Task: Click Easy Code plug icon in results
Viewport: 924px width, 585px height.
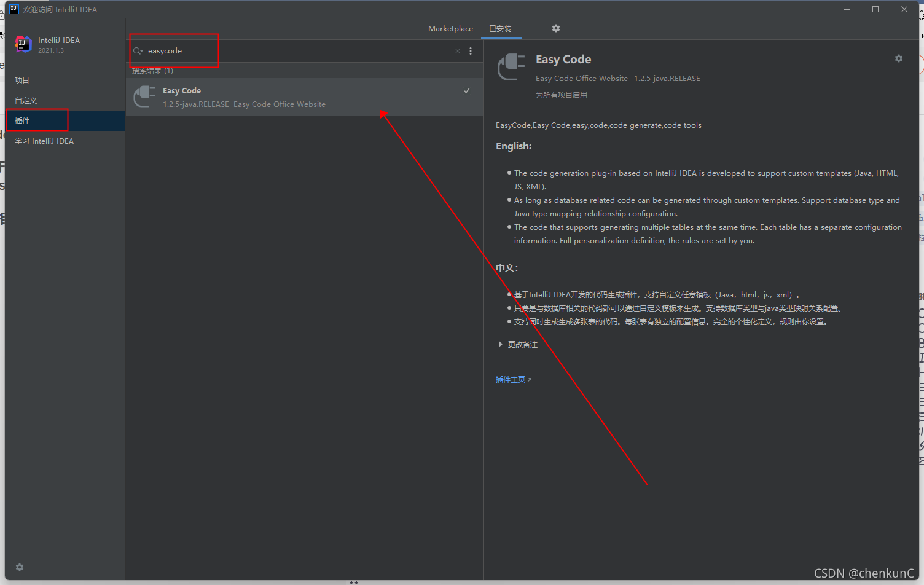Action: click(144, 97)
